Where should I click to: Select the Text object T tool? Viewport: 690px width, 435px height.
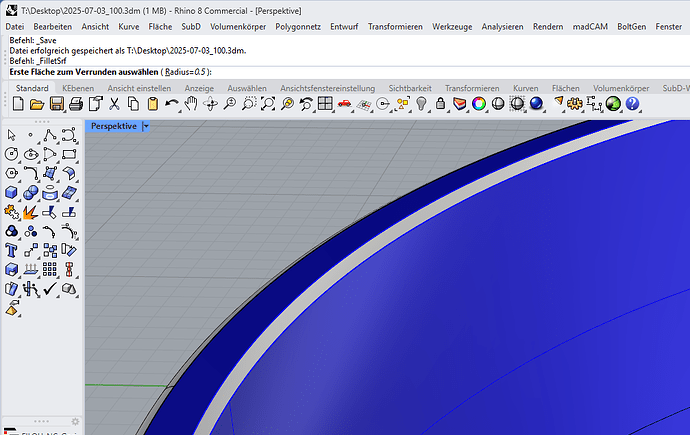[x=11, y=250]
